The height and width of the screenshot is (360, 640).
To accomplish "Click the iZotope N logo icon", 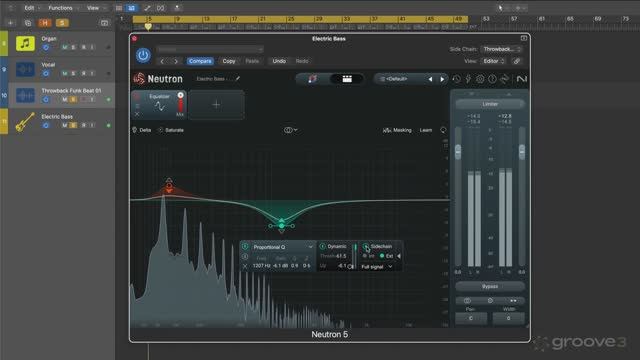I will pos(522,79).
